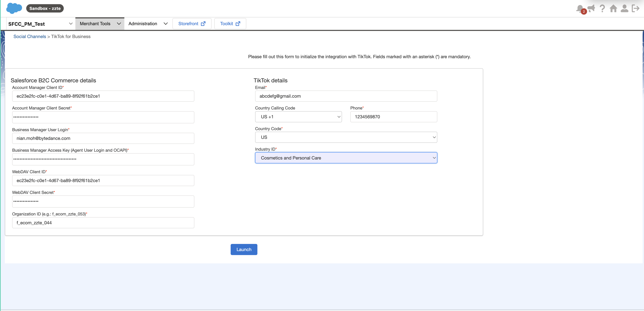Screen dimensions: 644x311
Task: Click the Salesforce cloud logo
Action: tap(14, 8)
